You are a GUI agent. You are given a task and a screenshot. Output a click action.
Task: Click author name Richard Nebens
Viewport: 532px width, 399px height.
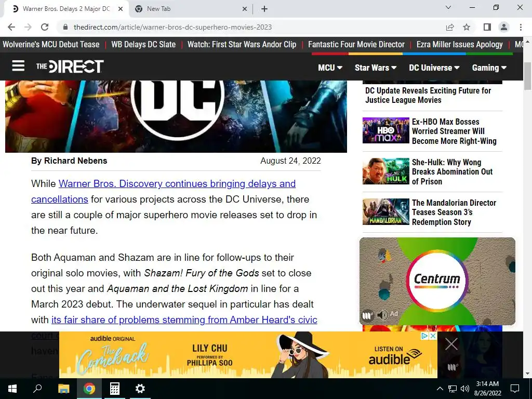click(x=75, y=161)
